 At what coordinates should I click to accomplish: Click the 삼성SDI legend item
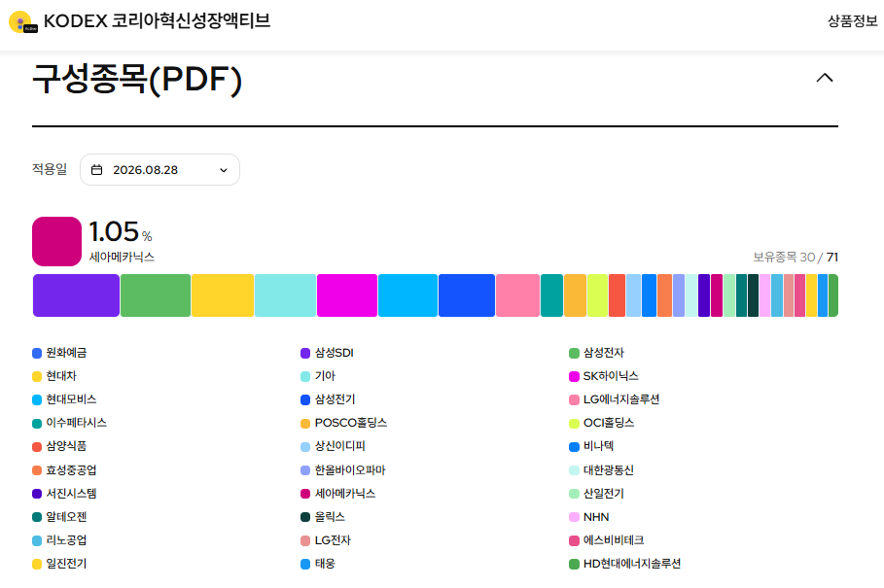(x=327, y=353)
